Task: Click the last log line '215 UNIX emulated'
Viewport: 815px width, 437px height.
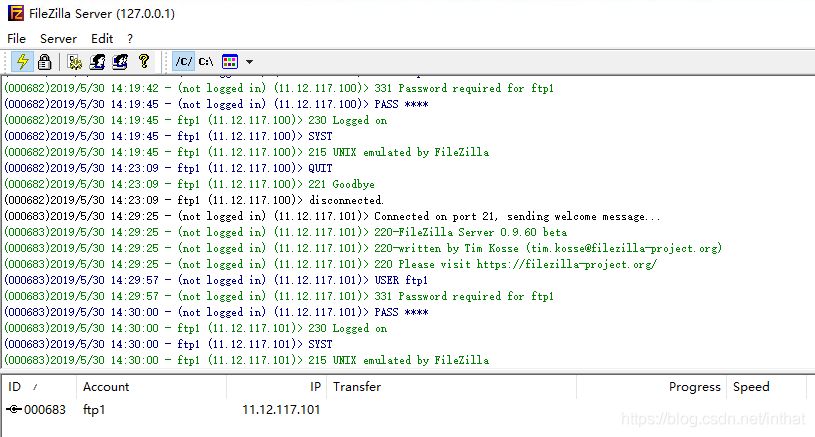Action: point(246,361)
